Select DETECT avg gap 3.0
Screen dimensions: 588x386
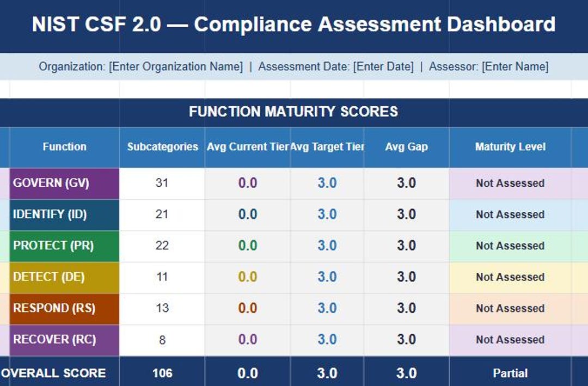point(407,277)
